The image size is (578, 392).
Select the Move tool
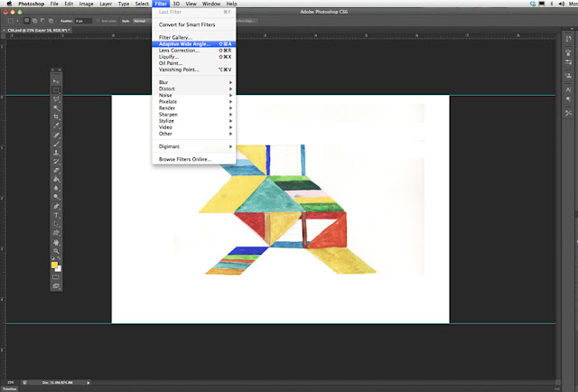[56, 81]
